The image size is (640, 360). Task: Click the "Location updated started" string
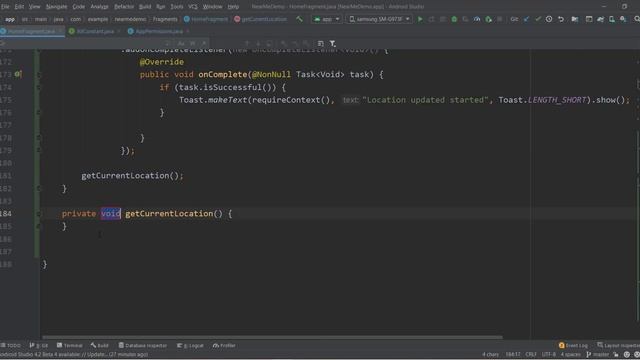click(x=425, y=100)
